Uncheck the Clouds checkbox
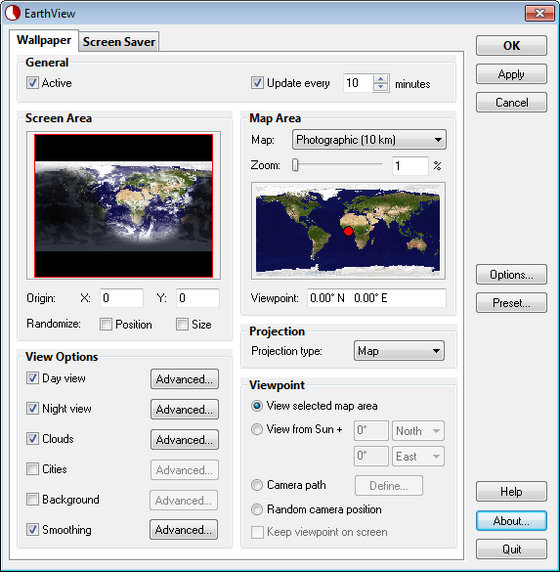This screenshot has width=560, height=572. point(32,438)
